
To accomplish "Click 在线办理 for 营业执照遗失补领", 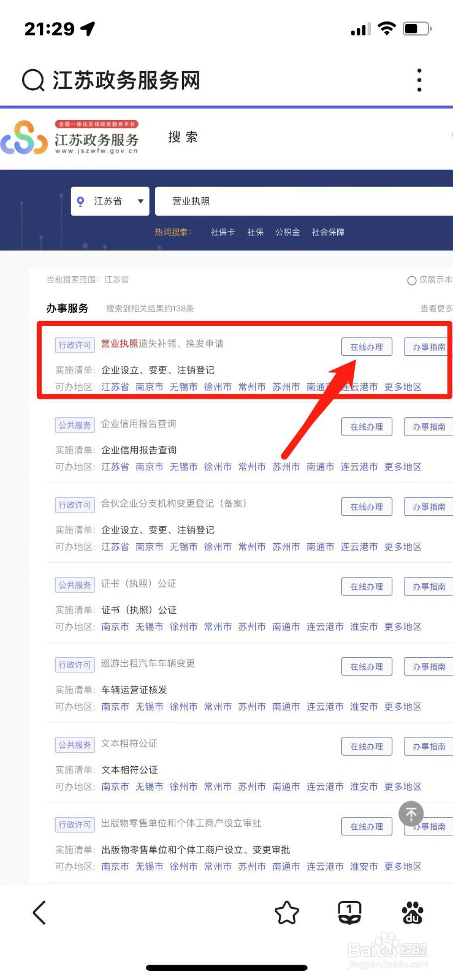I will (x=367, y=347).
